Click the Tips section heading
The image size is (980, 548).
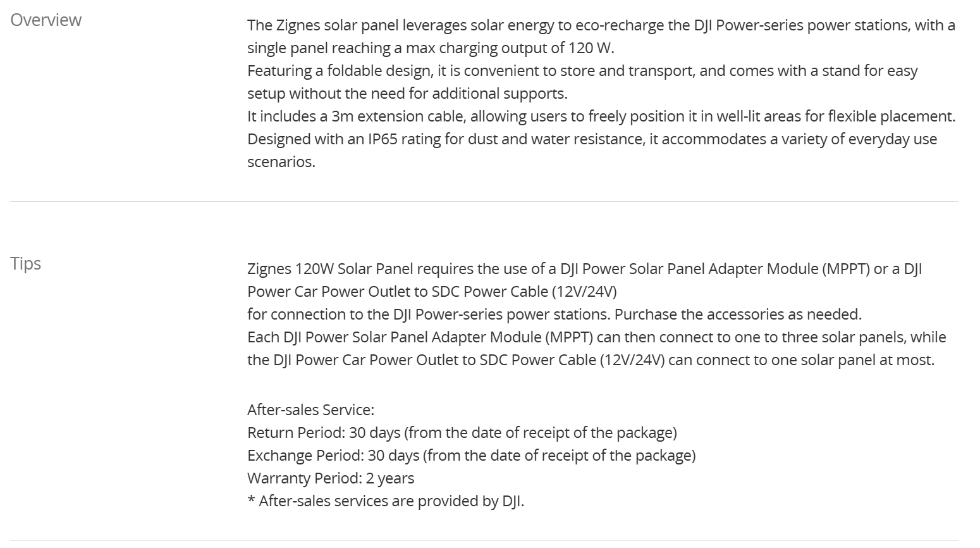[25, 263]
